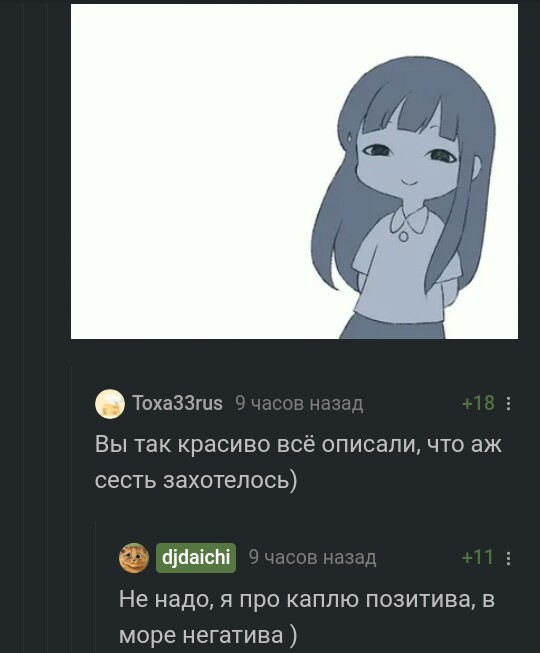This screenshot has width=540, height=653.
Task: Open Toxa33rus round profile avatar
Action: pos(109,404)
